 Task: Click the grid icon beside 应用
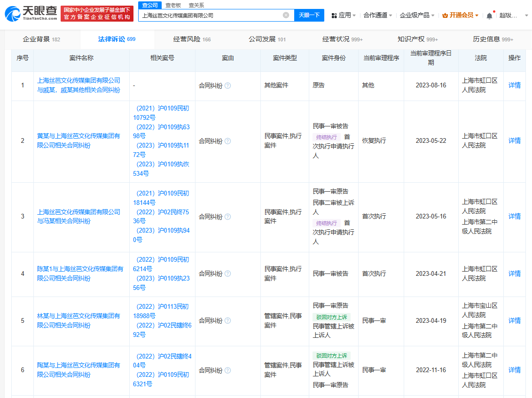pyautogui.click(x=335, y=15)
